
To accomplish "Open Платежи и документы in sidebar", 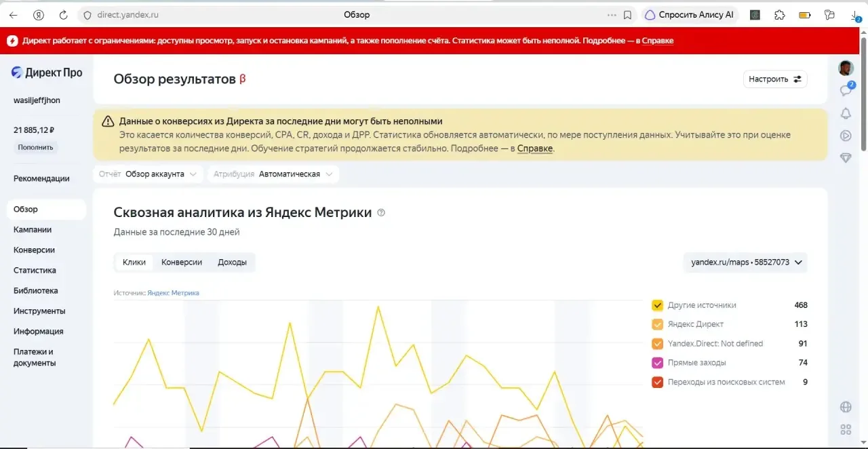I will tap(35, 357).
